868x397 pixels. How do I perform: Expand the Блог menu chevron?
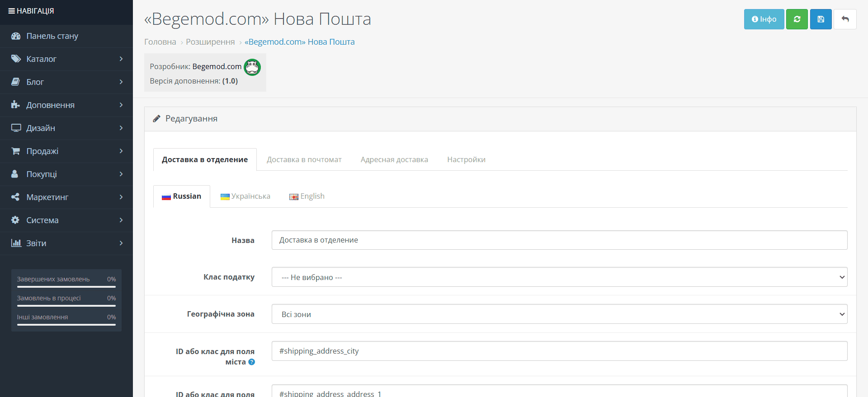(x=121, y=82)
